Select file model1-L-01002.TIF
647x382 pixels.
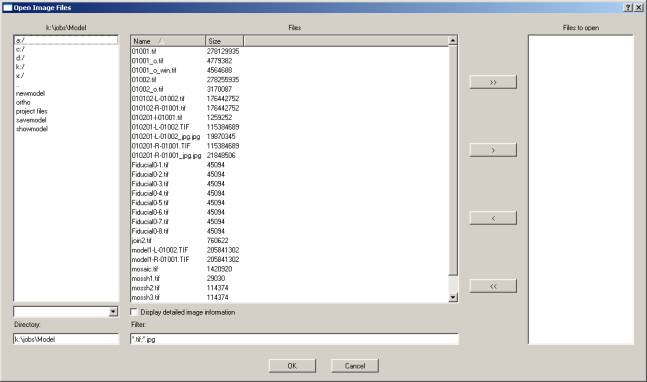pyautogui.click(x=160, y=250)
